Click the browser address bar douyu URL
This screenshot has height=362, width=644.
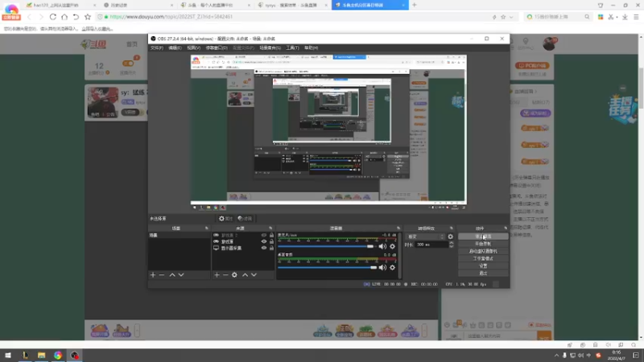tap(171, 17)
